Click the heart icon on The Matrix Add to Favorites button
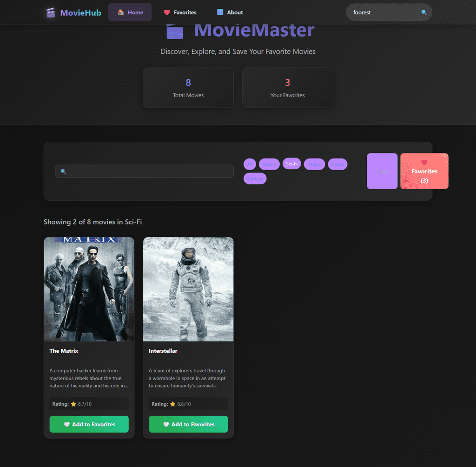 tap(67, 424)
